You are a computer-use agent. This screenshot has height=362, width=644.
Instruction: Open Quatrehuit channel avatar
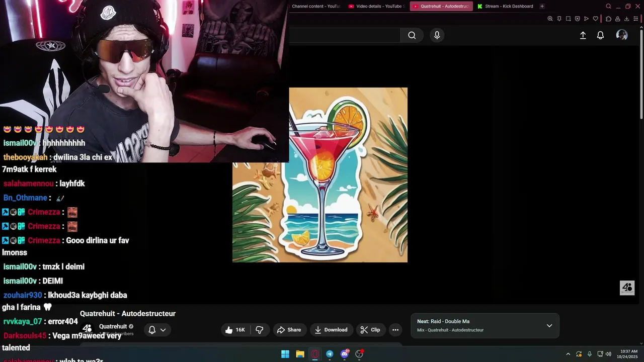click(87, 328)
